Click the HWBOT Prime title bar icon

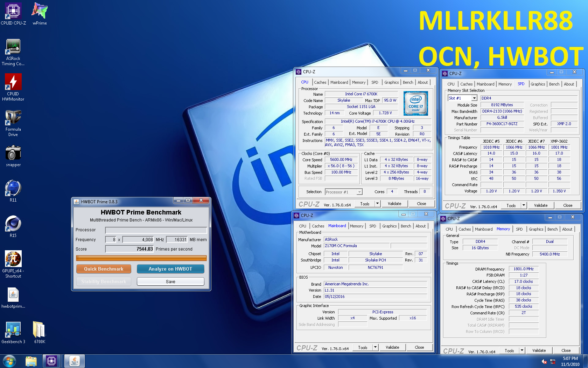pyautogui.click(x=76, y=202)
